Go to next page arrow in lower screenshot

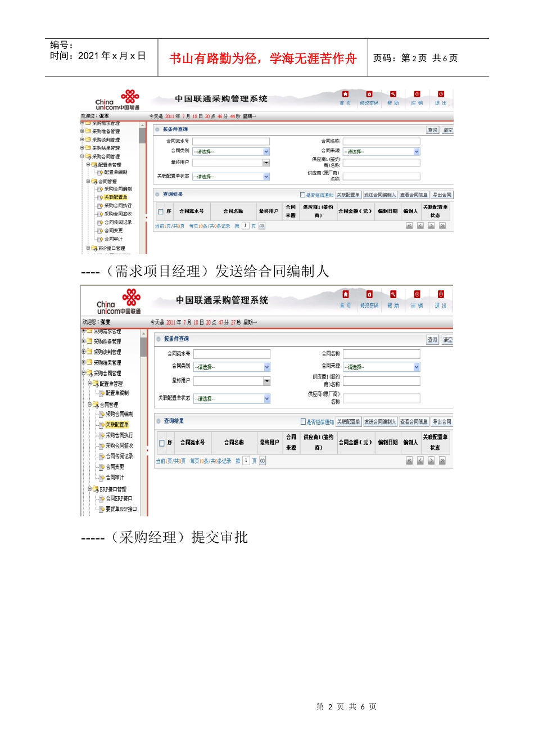(x=431, y=461)
